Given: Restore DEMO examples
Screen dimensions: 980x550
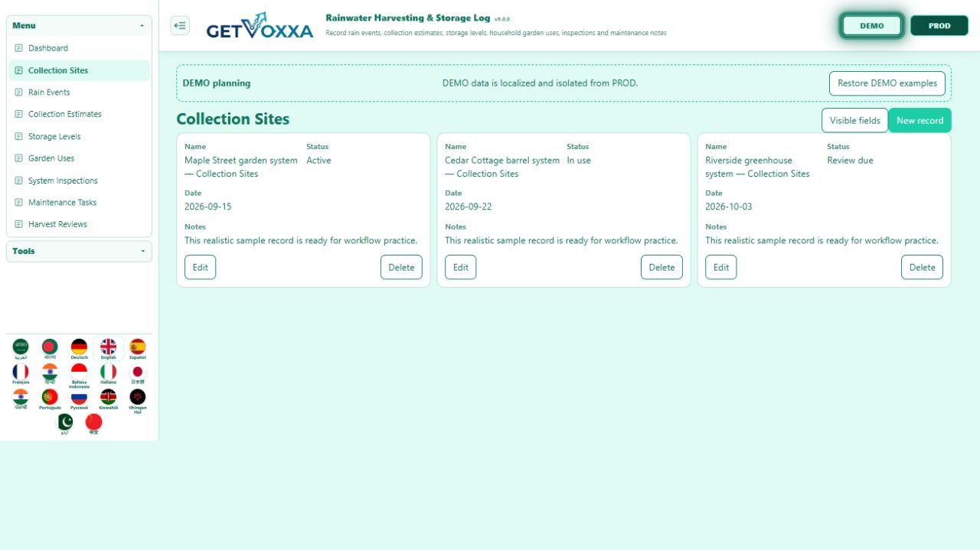Looking at the screenshot, I should 887,83.
